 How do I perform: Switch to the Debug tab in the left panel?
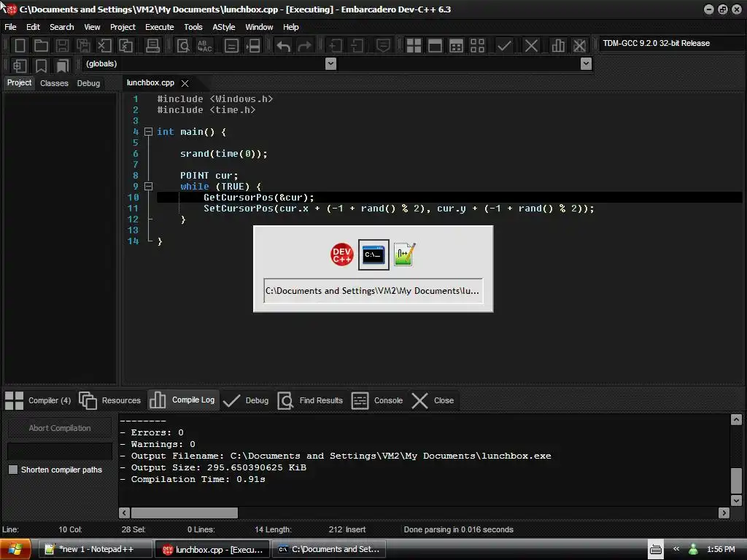point(88,83)
